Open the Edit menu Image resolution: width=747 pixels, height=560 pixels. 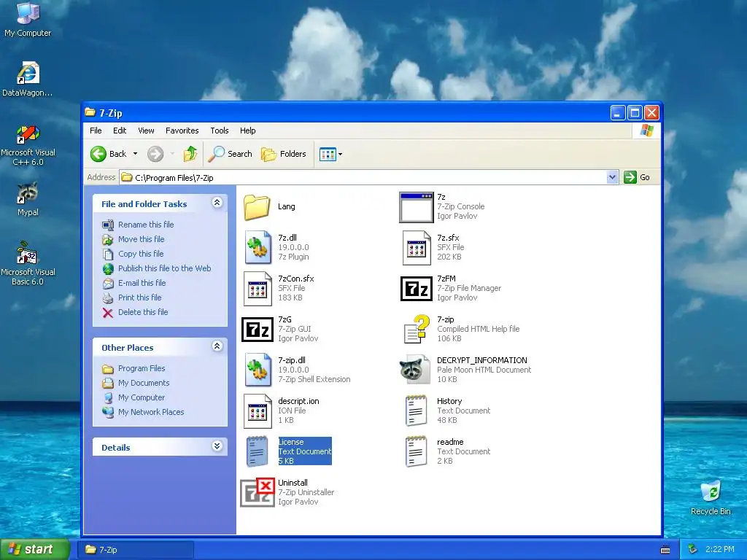pyautogui.click(x=120, y=131)
